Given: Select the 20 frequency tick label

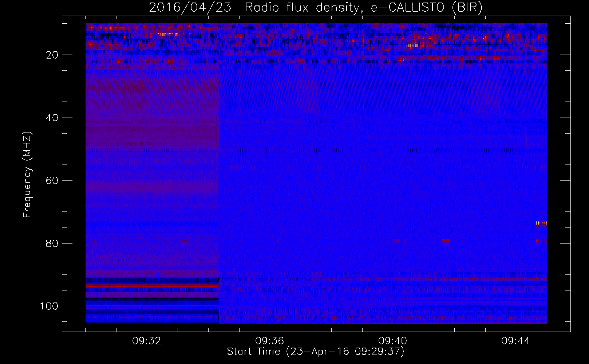Looking at the screenshot, I should (x=52, y=55).
